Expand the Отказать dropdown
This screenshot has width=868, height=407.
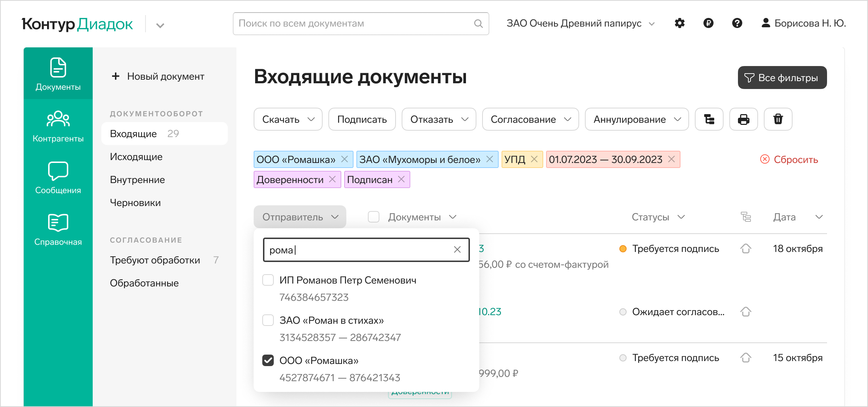439,119
